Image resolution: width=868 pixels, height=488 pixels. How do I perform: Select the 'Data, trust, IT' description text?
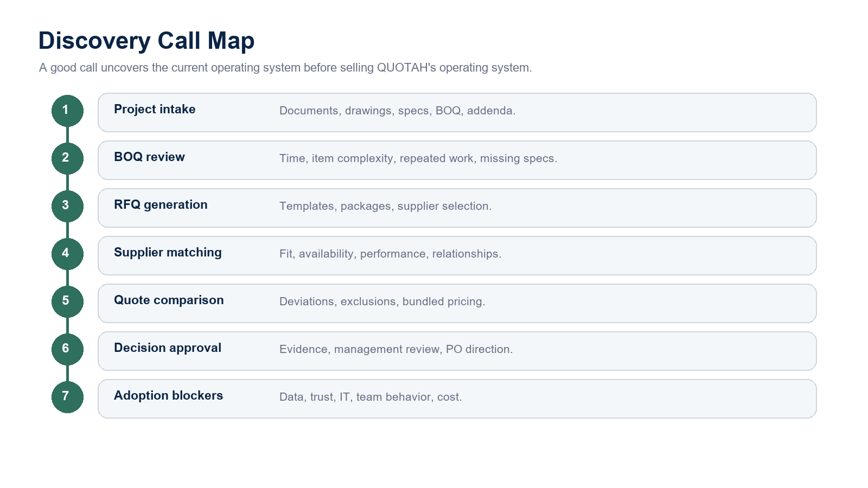(x=371, y=397)
